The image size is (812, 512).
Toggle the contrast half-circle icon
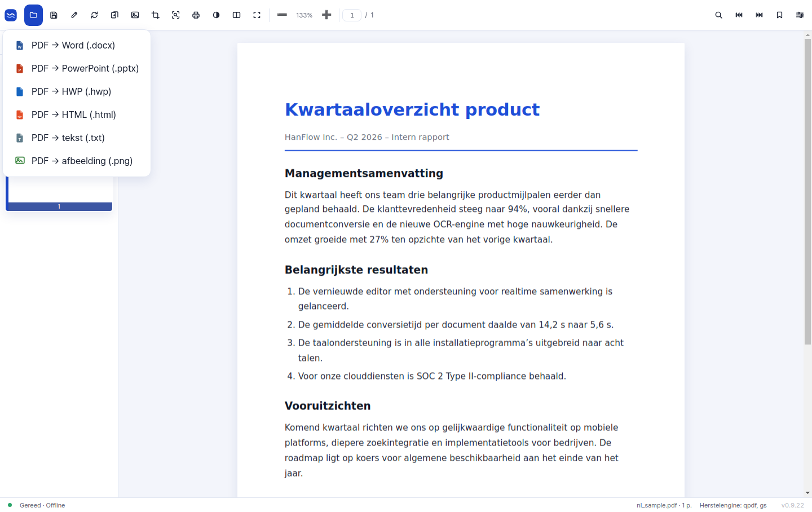pyautogui.click(x=217, y=15)
